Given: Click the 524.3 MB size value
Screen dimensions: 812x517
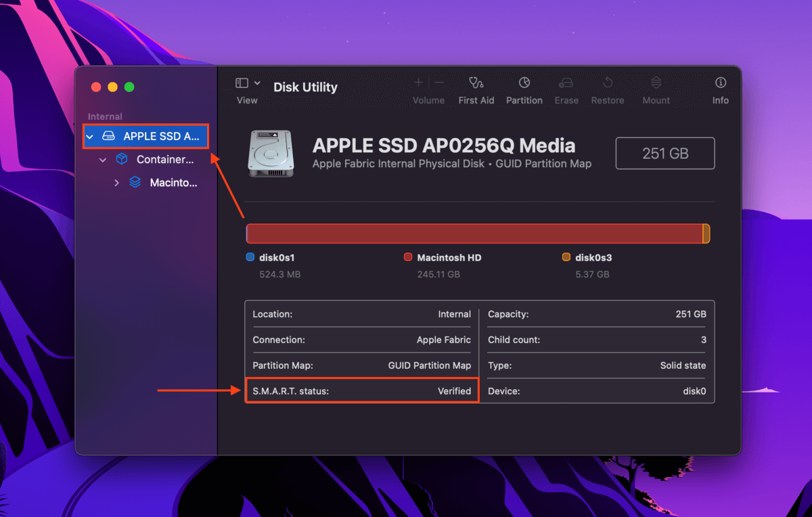Looking at the screenshot, I should pos(280,274).
